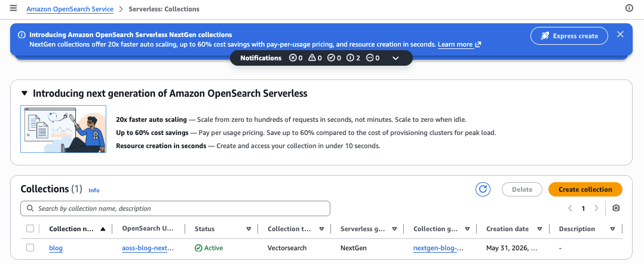Select page 1 in pagination
644x264 pixels.
click(x=583, y=208)
